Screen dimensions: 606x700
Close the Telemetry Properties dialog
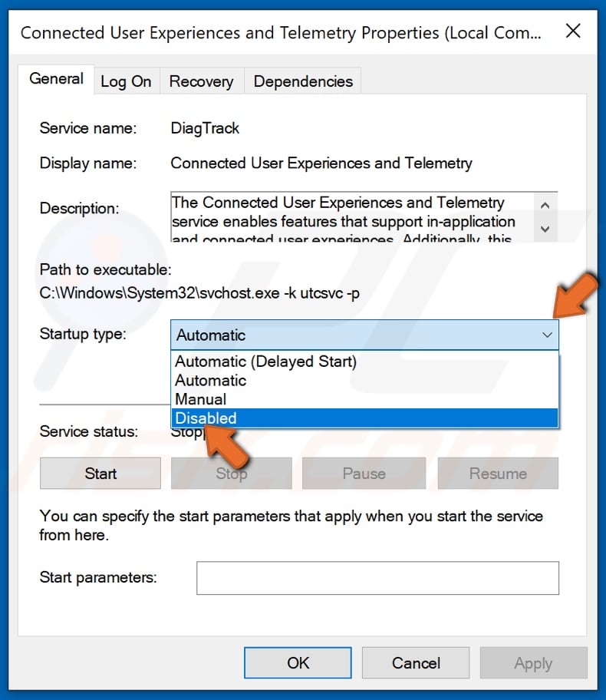point(574,31)
